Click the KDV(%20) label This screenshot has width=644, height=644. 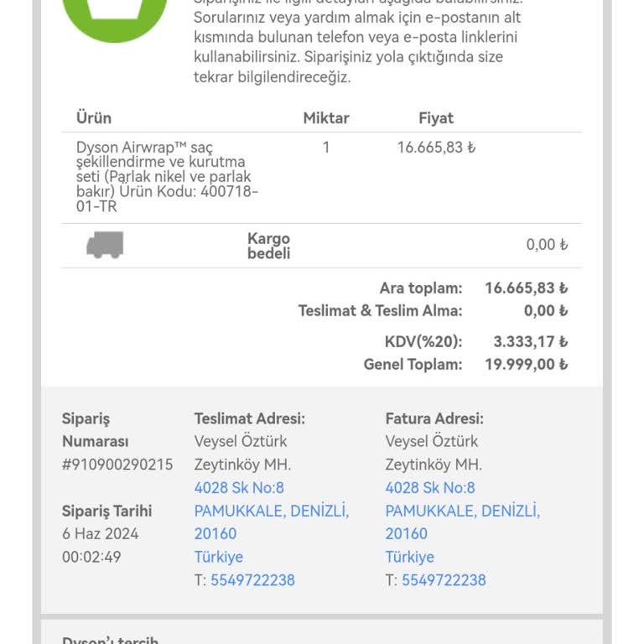[x=423, y=341]
